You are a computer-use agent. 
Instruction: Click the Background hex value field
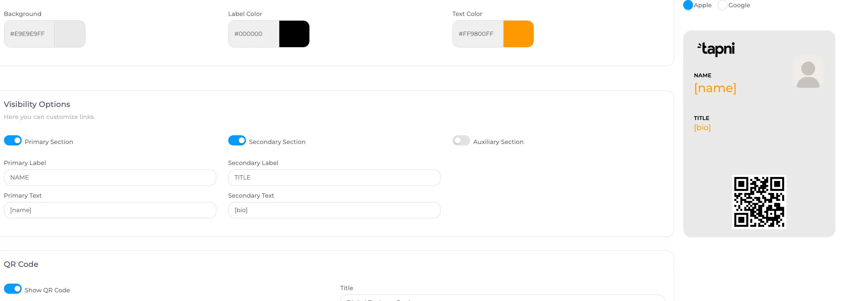tap(29, 34)
